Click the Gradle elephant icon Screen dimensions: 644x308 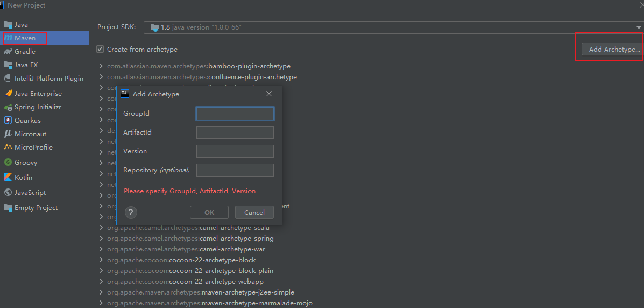click(8, 51)
